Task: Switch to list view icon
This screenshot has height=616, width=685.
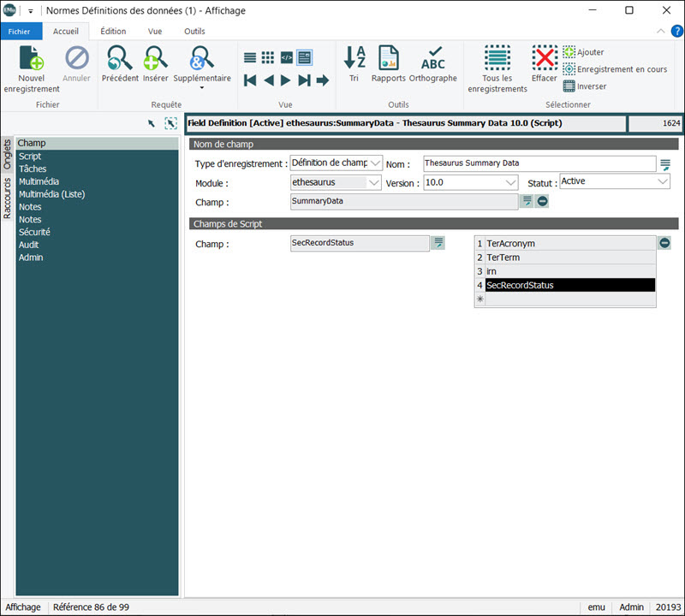Action: click(250, 57)
